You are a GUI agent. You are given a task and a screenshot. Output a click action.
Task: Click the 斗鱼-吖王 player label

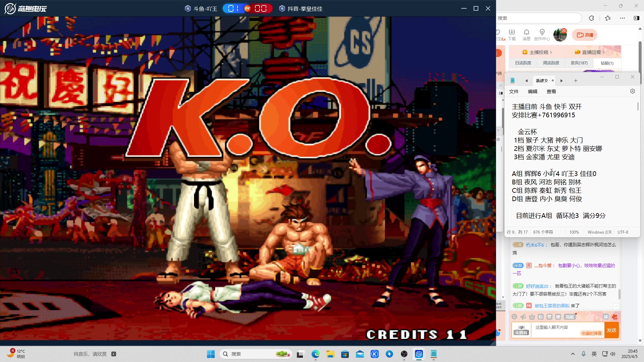click(x=201, y=9)
